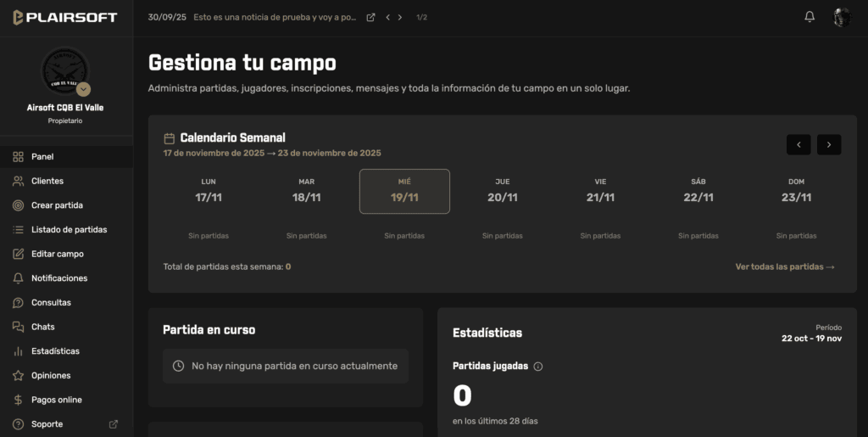Open Soporte external link

[x=114, y=424]
